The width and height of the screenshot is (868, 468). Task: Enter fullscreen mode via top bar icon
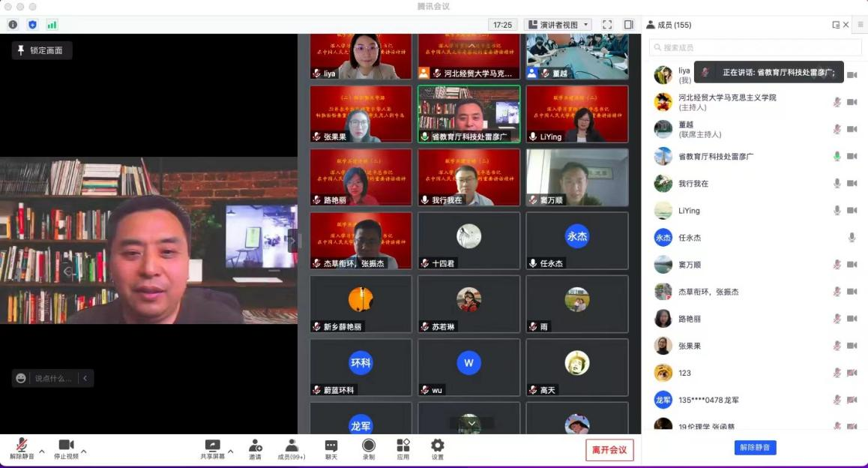(607, 25)
